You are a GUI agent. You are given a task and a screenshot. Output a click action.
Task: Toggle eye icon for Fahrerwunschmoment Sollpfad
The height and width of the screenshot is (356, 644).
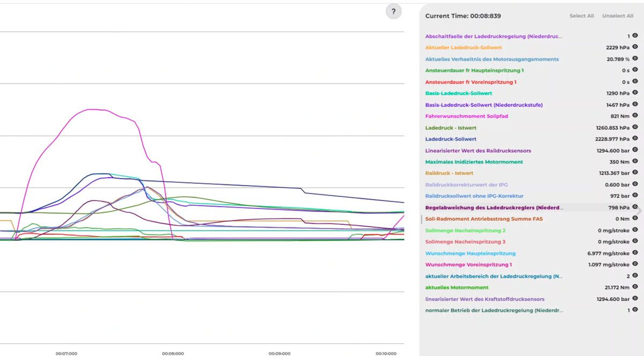click(x=635, y=116)
